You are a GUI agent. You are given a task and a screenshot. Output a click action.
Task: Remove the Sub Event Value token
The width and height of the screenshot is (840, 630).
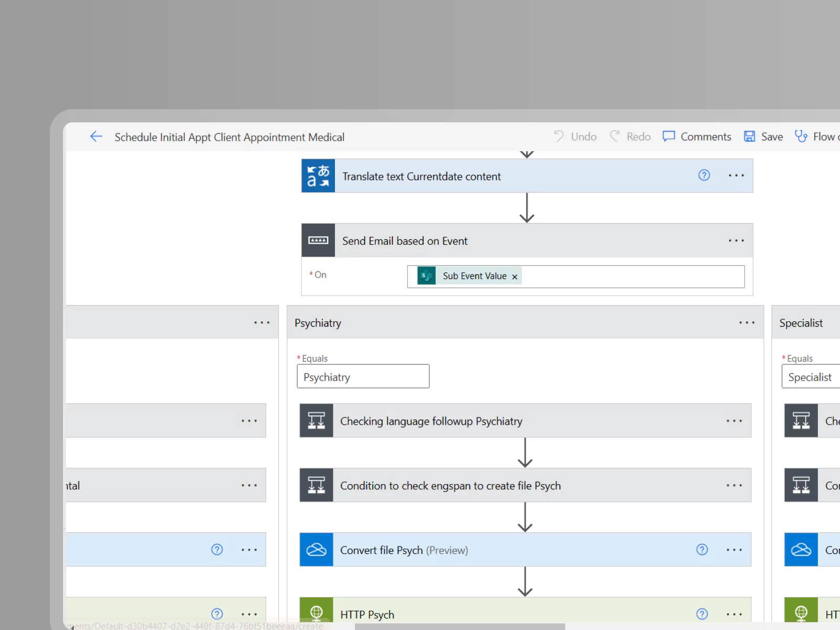tap(514, 277)
